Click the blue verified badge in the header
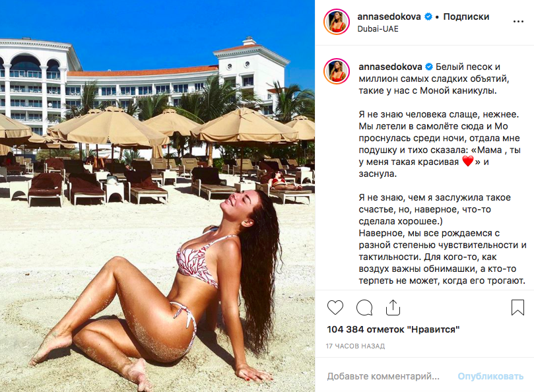 (x=428, y=16)
